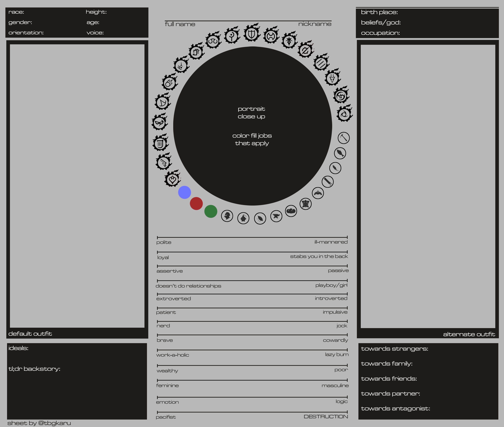This screenshot has width=504, height=427.
Task: Mark a point on the assertive to passive scale
Action: pyautogui.click(x=252, y=266)
